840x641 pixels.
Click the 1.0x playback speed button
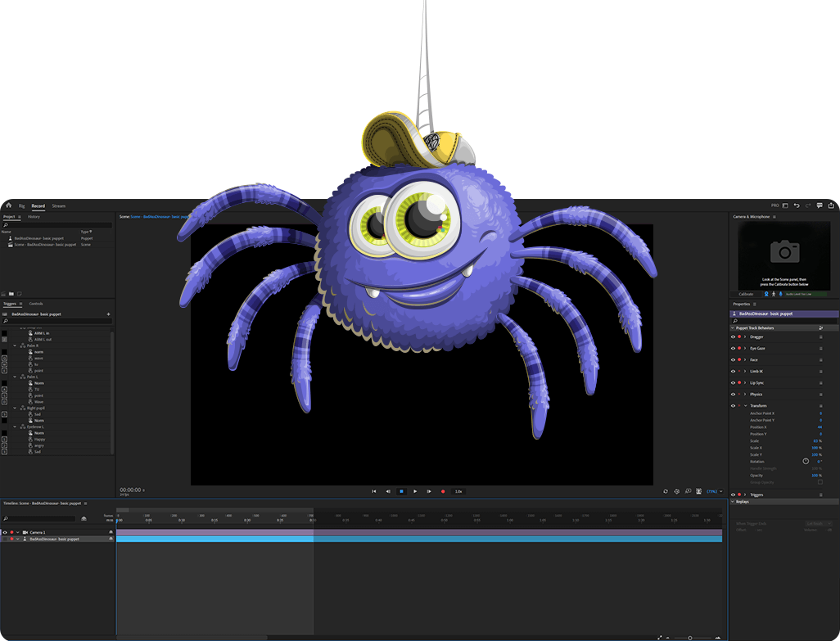[458, 491]
